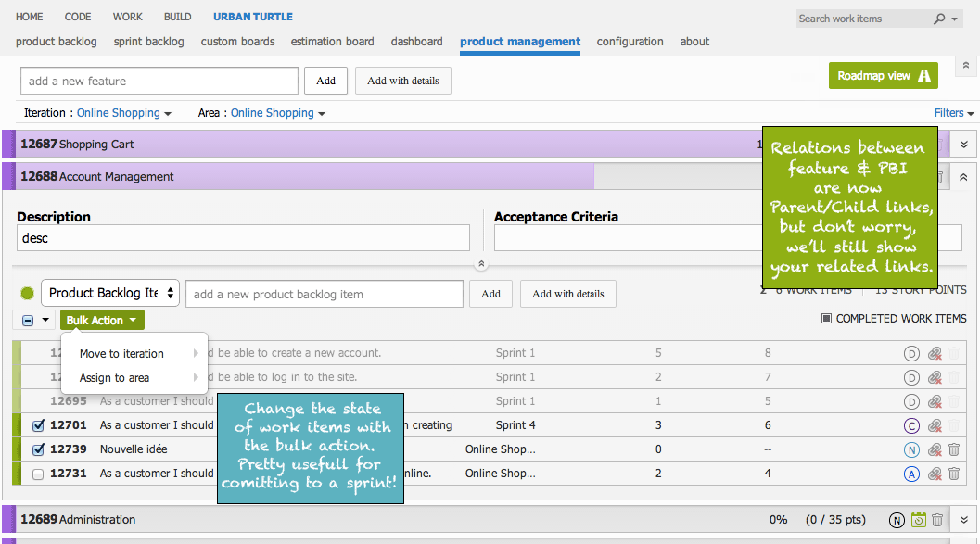Viewport: 980px width, 544px height.
Task: Click the trash icon for item 12731
Action: point(954,474)
